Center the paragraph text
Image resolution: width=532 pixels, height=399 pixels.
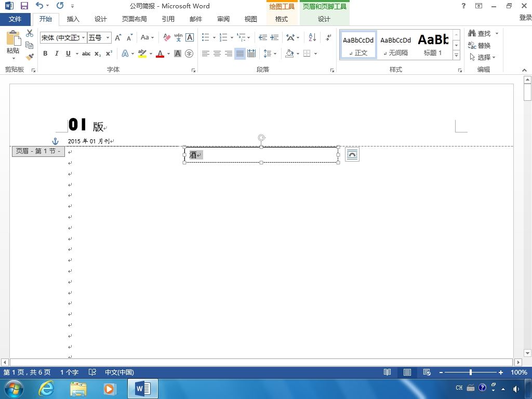pos(217,54)
